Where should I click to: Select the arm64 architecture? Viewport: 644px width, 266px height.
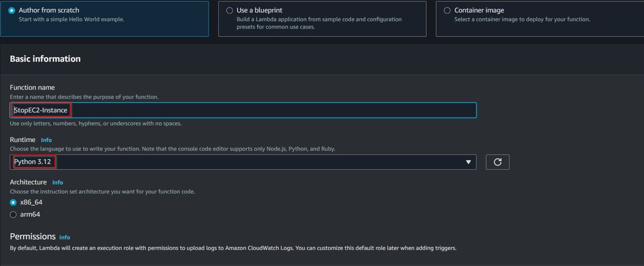pyautogui.click(x=13, y=214)
